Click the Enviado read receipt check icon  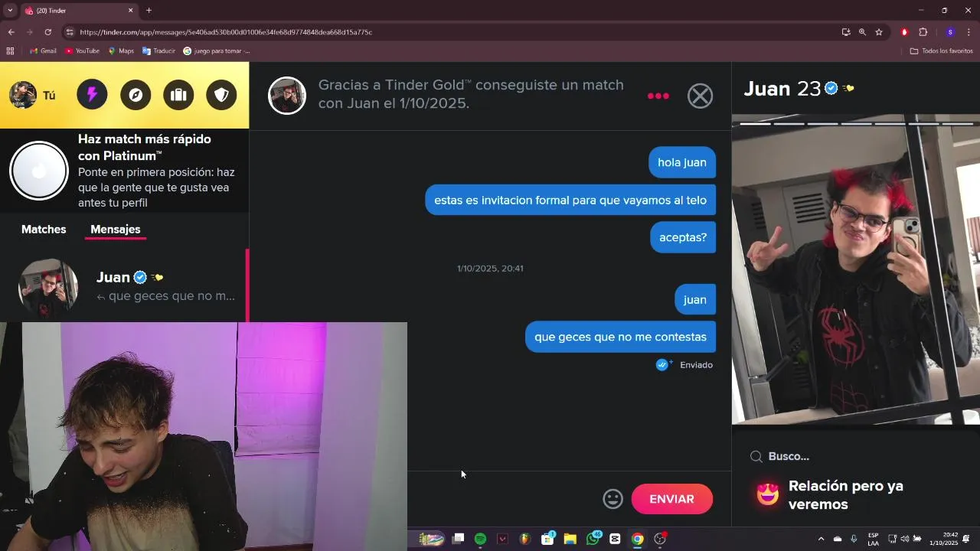(x=663, y=364)
